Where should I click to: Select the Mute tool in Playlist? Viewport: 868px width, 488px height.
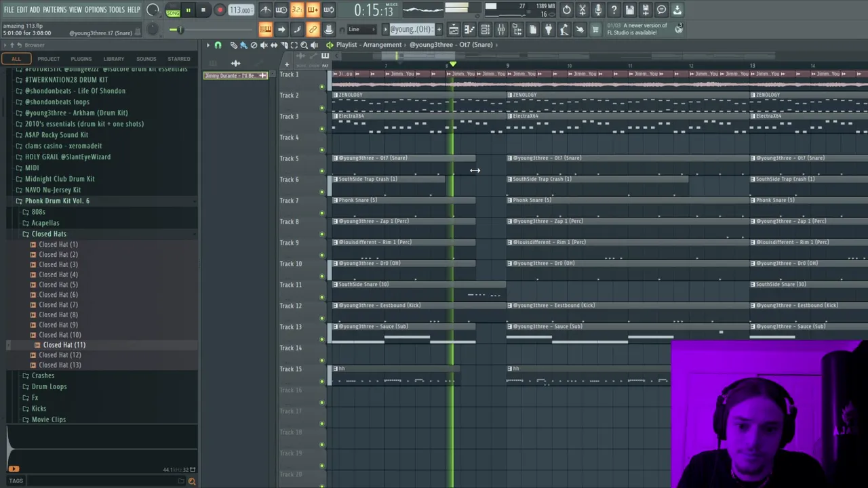(264, 45)
